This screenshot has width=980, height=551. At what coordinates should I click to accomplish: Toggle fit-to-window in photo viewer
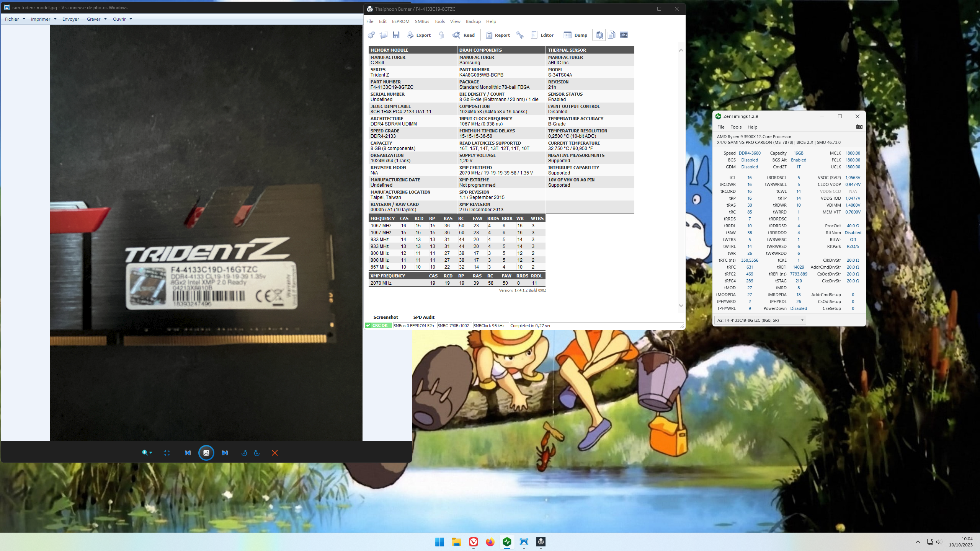point(167,453)
